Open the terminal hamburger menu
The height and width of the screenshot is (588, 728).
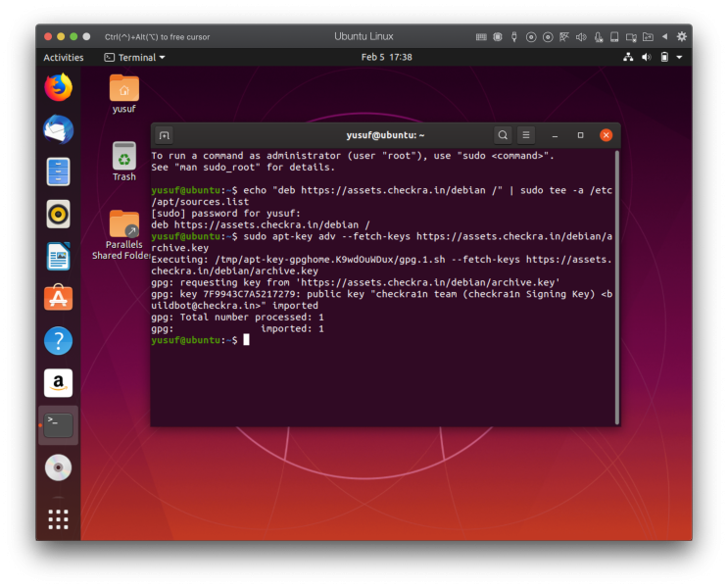click(x=526, y=135)
